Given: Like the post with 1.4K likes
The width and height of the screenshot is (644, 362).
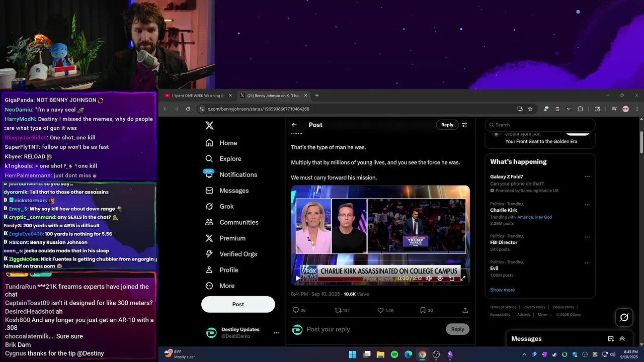Looking at the screenshot, I should pyautogui.click(x=385, y=310).
